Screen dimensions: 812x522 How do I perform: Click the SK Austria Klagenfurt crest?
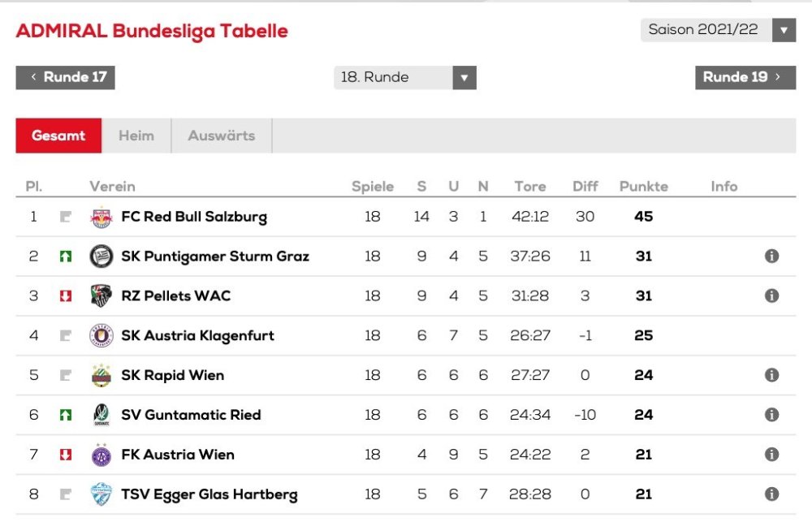(101, 335)
